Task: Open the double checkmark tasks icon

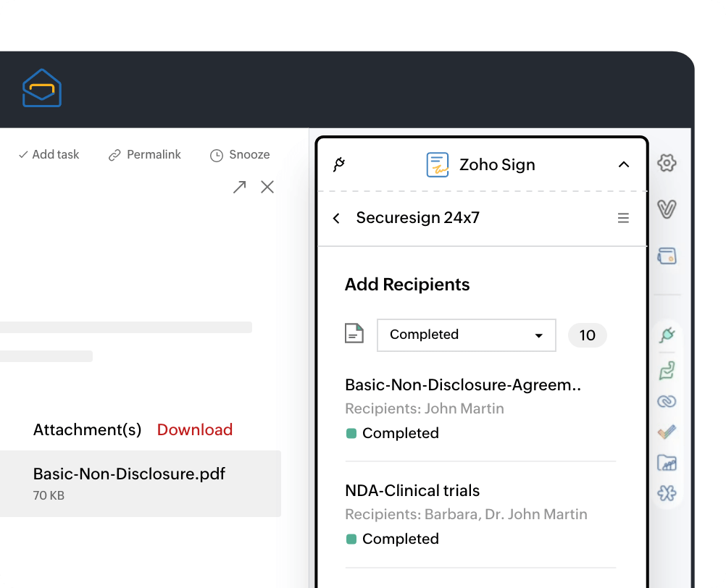Action: (667, 432)
